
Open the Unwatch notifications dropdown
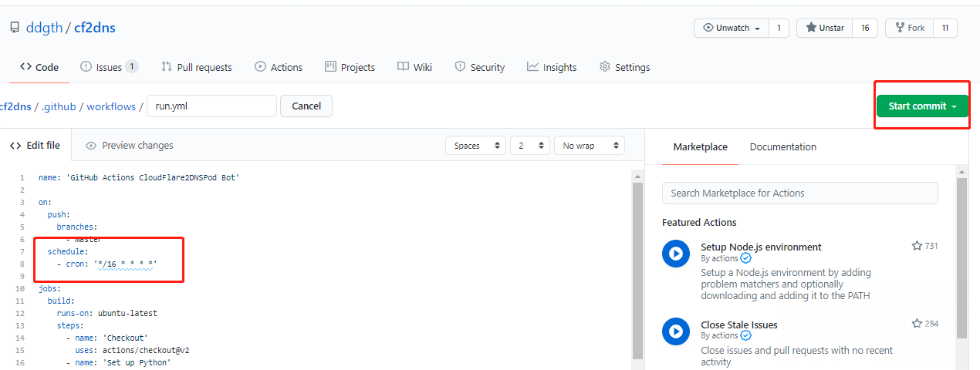point(731,28)
